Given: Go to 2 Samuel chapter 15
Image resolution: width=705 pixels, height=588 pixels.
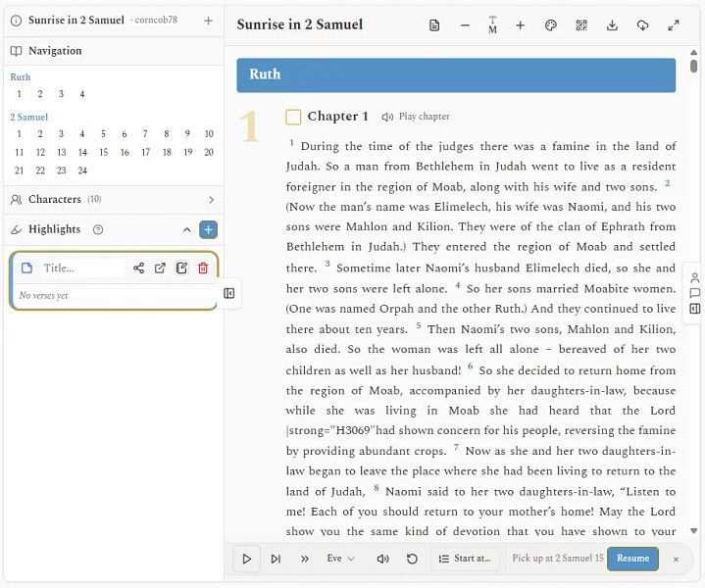Looking at the screenshot, I should tap(103, 153).
